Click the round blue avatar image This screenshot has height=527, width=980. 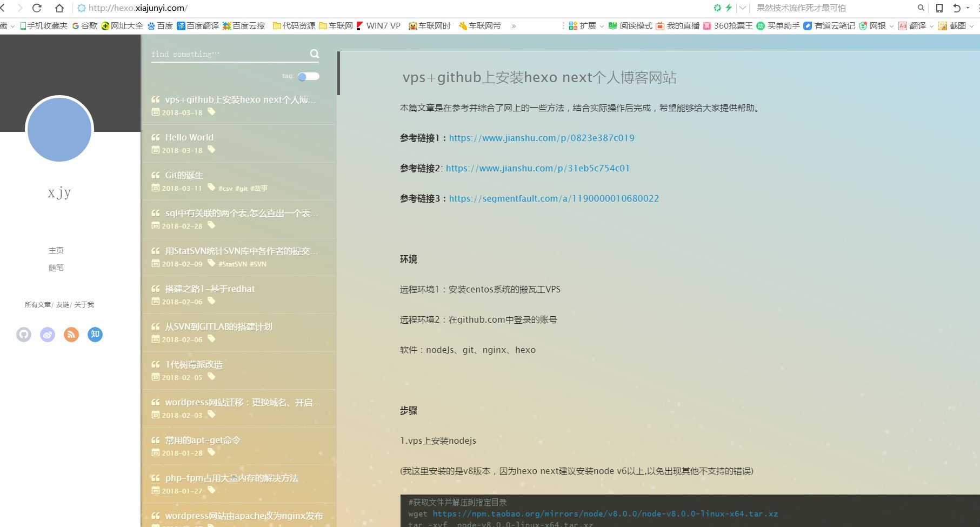click(x=59, y=130)
